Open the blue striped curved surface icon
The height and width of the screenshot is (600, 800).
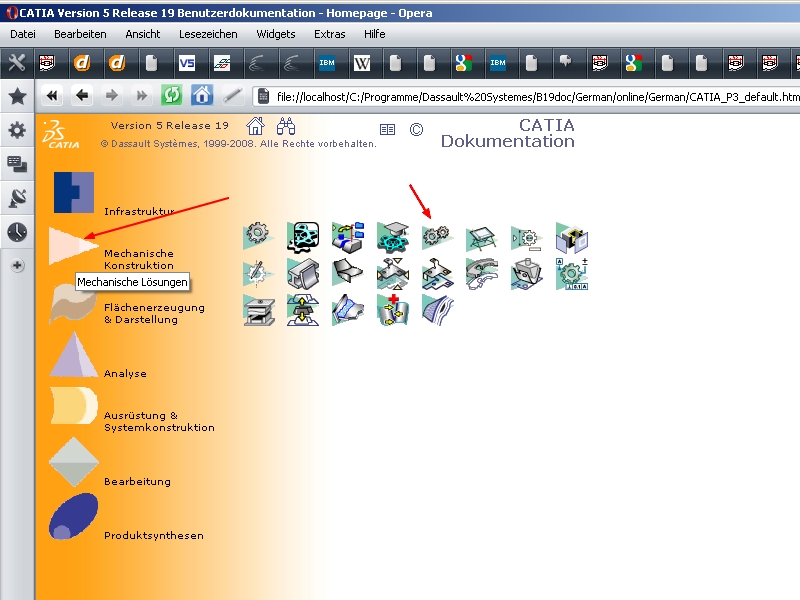tap(437, 310)
